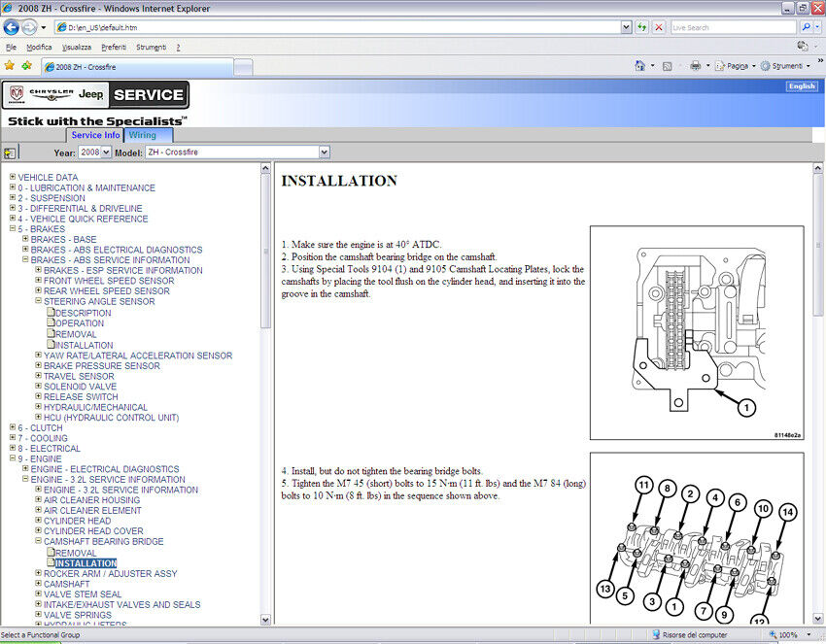The width and height of the screenshot is (826, 644).
Task: Expand the CYLINDER HEAD COVER node
Action: click(x=38, y=531)
